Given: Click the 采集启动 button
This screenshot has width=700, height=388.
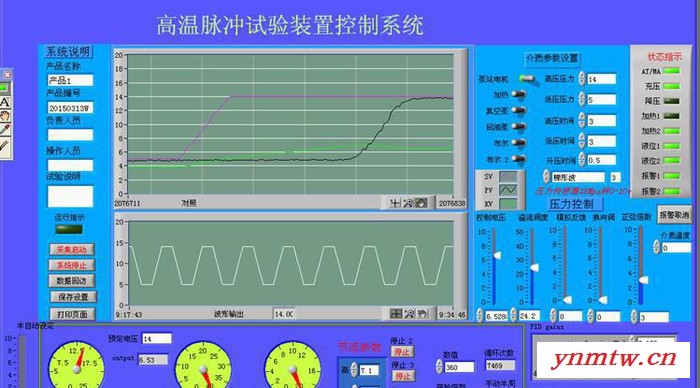Looking at the screenshot, I should (x=71, y=250).
